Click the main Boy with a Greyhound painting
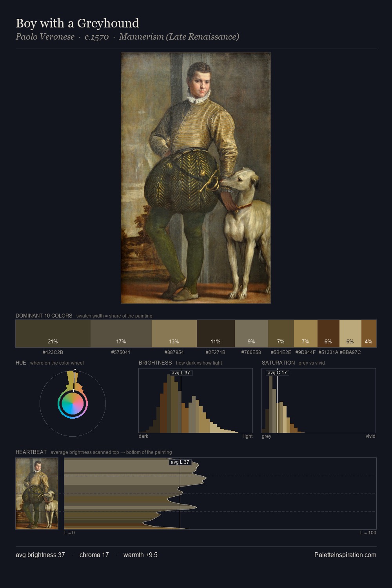392x588 pixels. click(x=196, y=178)
